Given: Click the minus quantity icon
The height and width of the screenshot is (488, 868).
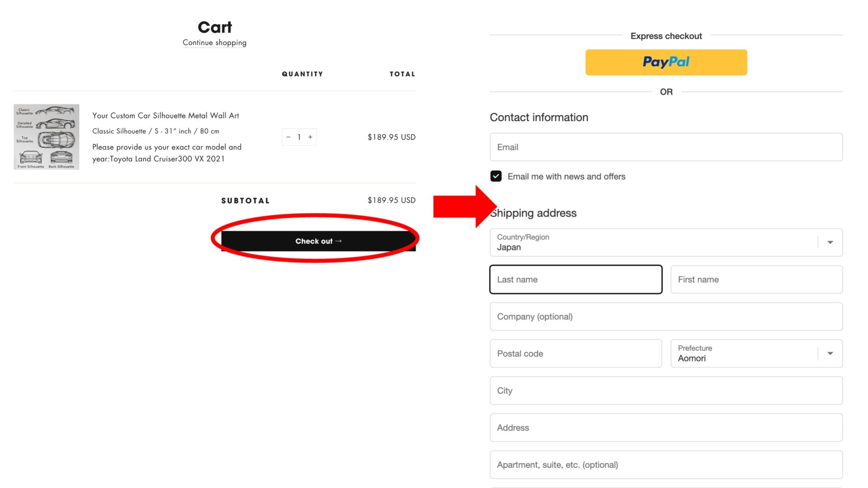Looking at the screenshot, I should tap(288, 137).
